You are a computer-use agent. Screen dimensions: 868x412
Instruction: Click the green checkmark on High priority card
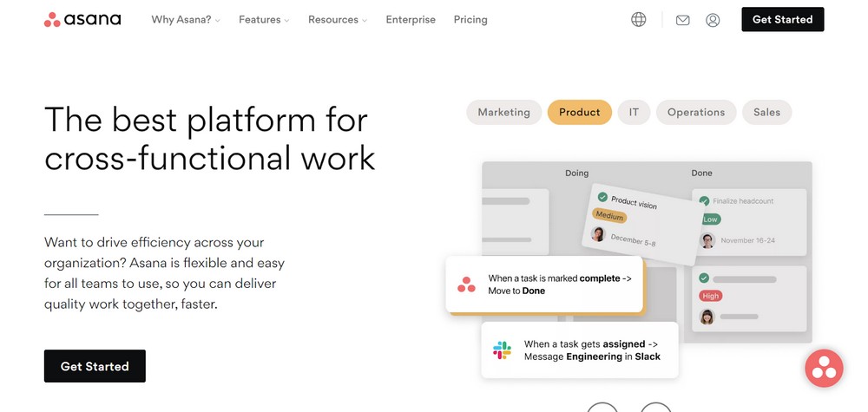point(704,278)
